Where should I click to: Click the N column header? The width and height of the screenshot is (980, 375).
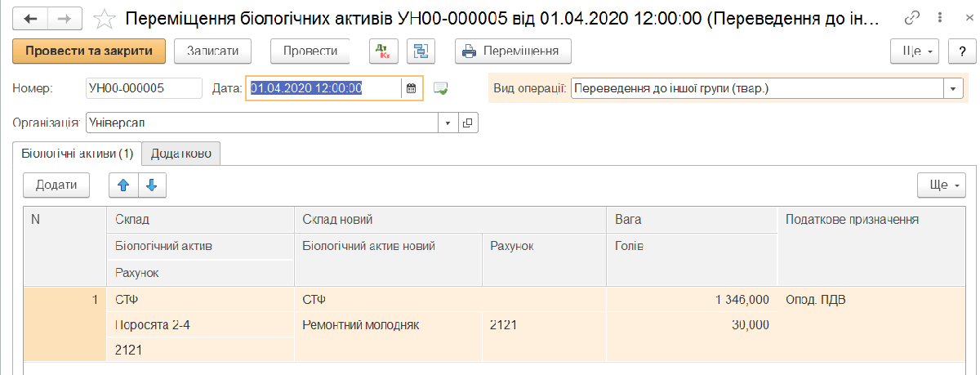pyautogui.click(x=65, y=245)
